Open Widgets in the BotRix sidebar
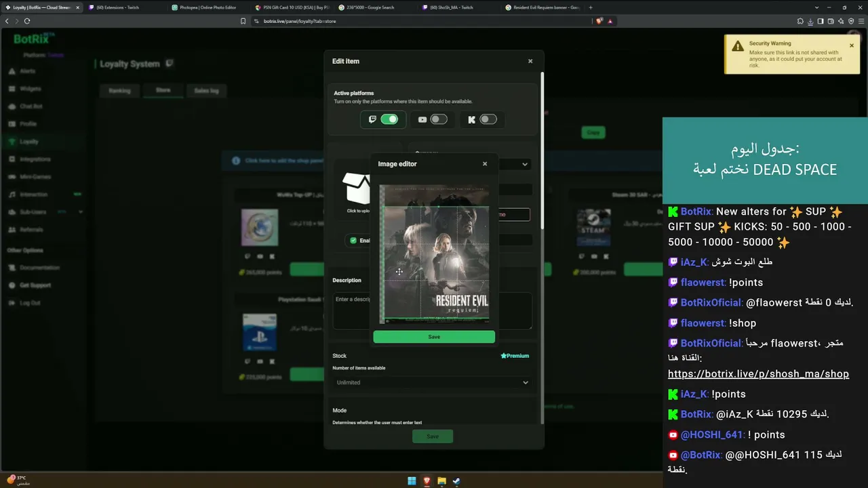This screenshot has width=868, height=488. (30, 89)
